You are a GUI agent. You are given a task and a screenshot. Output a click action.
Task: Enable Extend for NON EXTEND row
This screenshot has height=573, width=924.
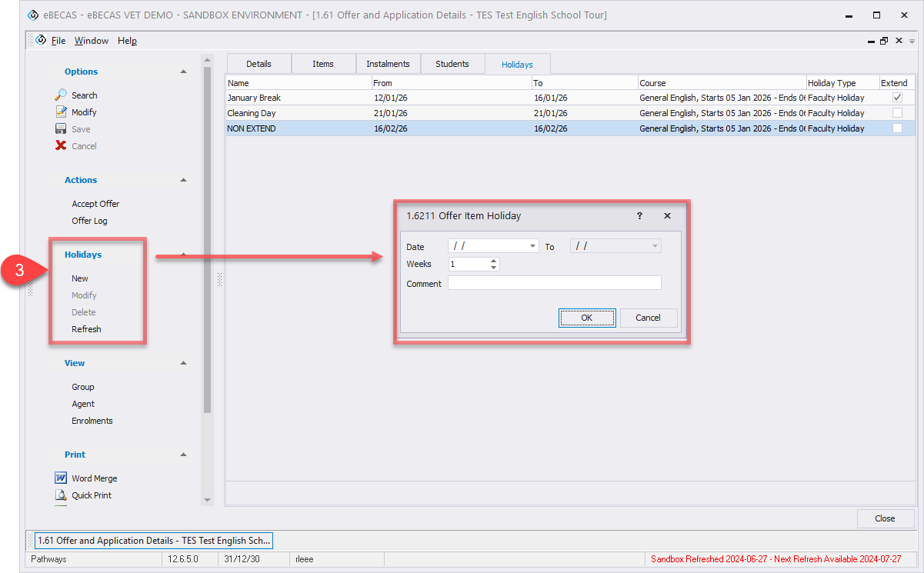point(896,128)
